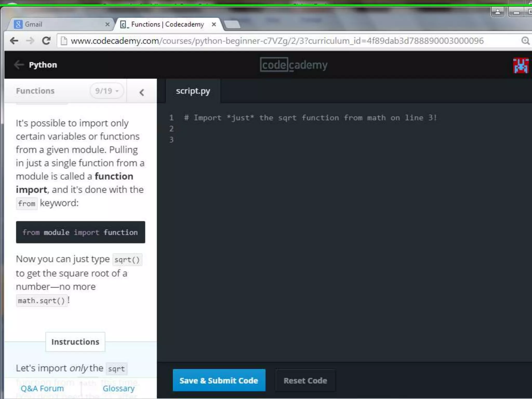
Task: Click the inline 'from' keyword snippet
Action: 27,203
